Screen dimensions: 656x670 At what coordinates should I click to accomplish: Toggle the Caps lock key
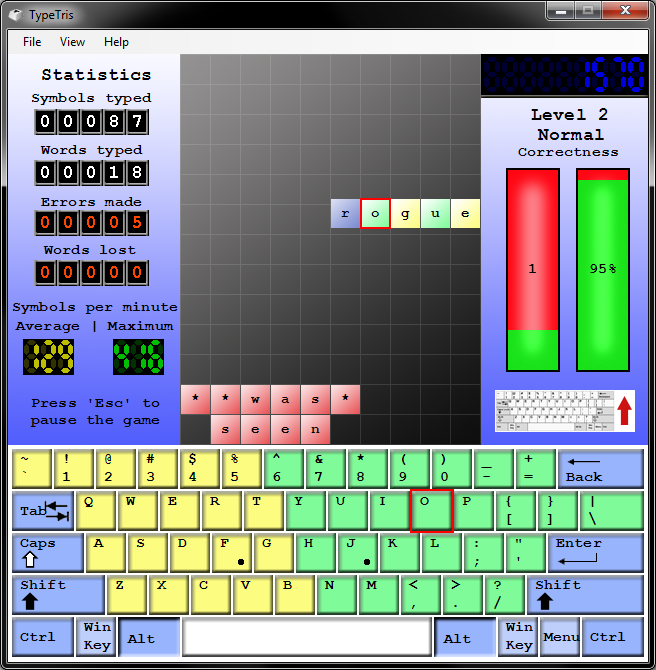(x=48, y=553)
